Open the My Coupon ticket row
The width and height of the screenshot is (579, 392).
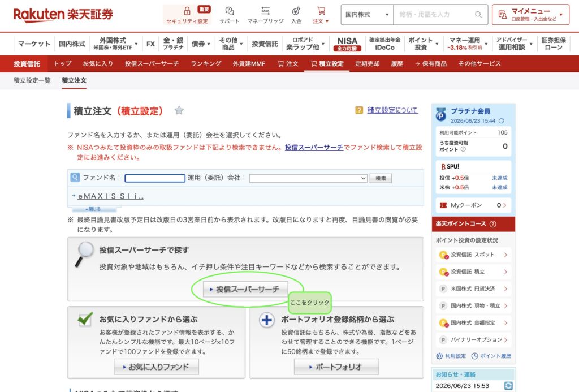[473, 205]
